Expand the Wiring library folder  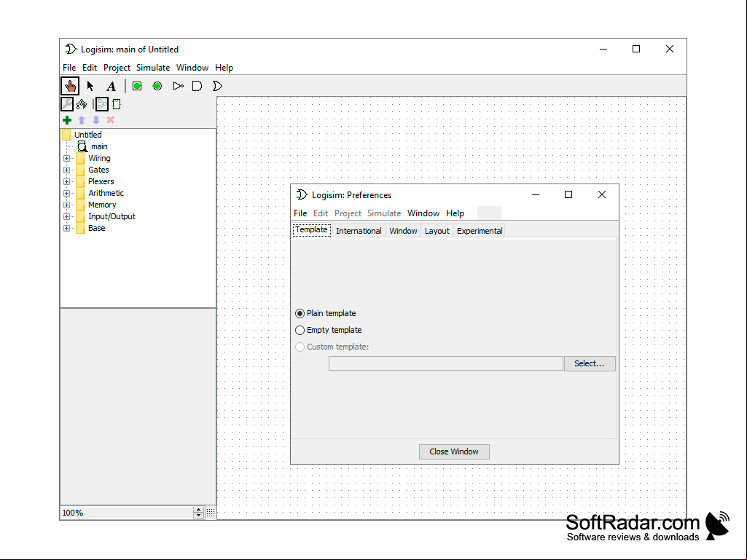[67, 159]
